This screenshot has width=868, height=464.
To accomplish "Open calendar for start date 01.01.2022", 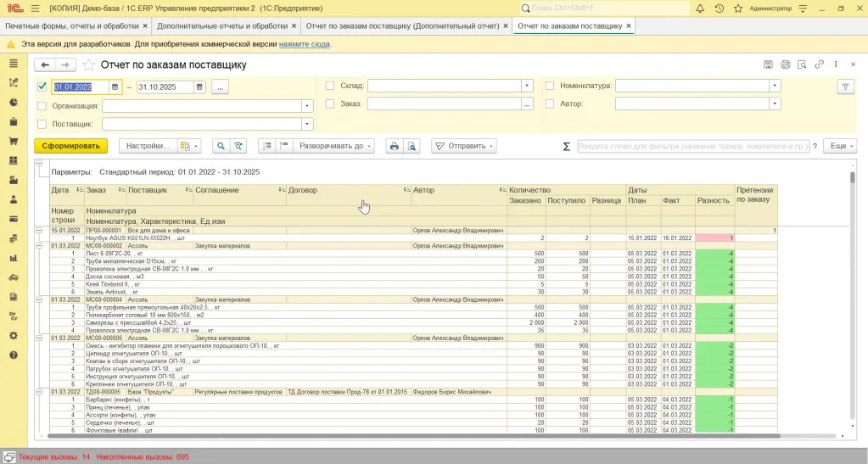I will (x=115, y=87).
